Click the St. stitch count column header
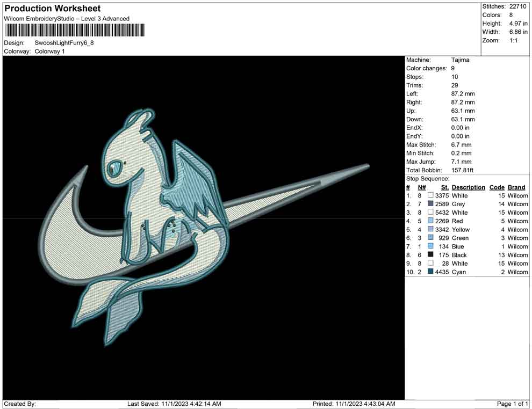This screenshot has width=532, height=409. click(444, 187)
